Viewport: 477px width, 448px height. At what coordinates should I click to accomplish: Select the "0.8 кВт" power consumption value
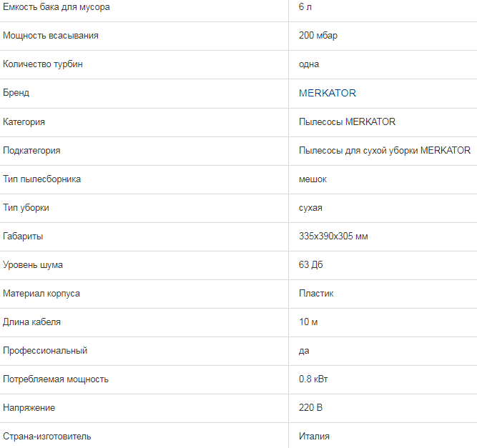(x=313, y=379)
